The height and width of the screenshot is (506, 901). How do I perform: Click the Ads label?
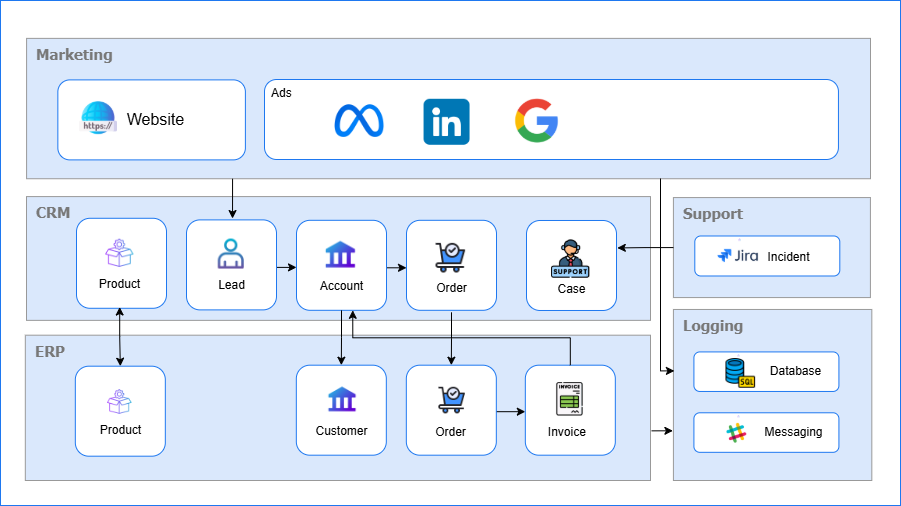coord(281,92)
